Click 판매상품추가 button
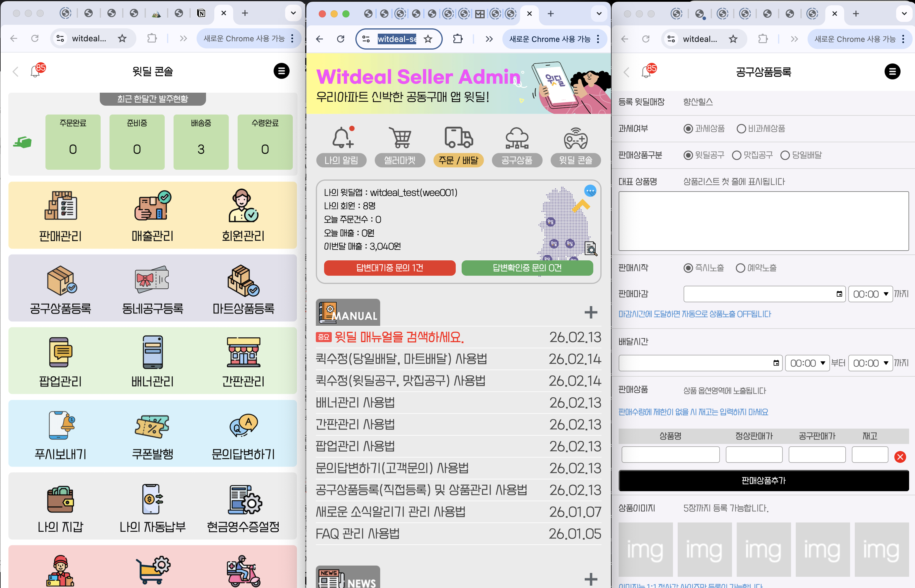 coord(764,480)
